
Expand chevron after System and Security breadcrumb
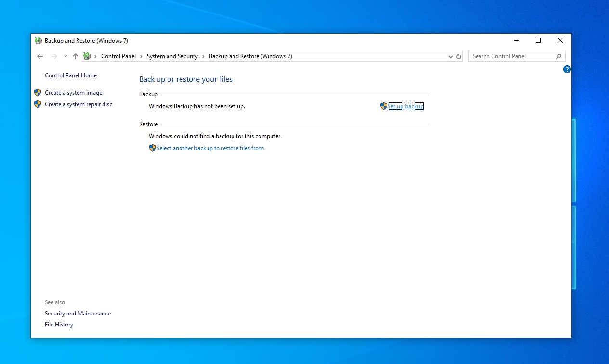click(x=203, y=56)
